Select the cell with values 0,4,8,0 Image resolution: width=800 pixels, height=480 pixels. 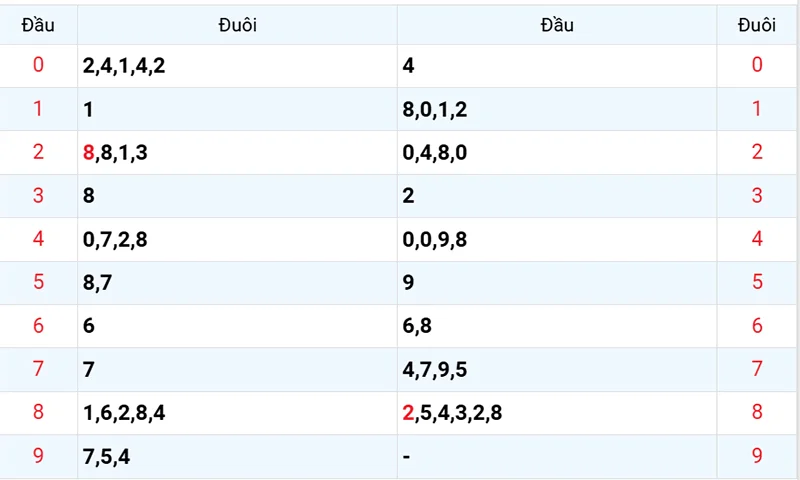557,153
